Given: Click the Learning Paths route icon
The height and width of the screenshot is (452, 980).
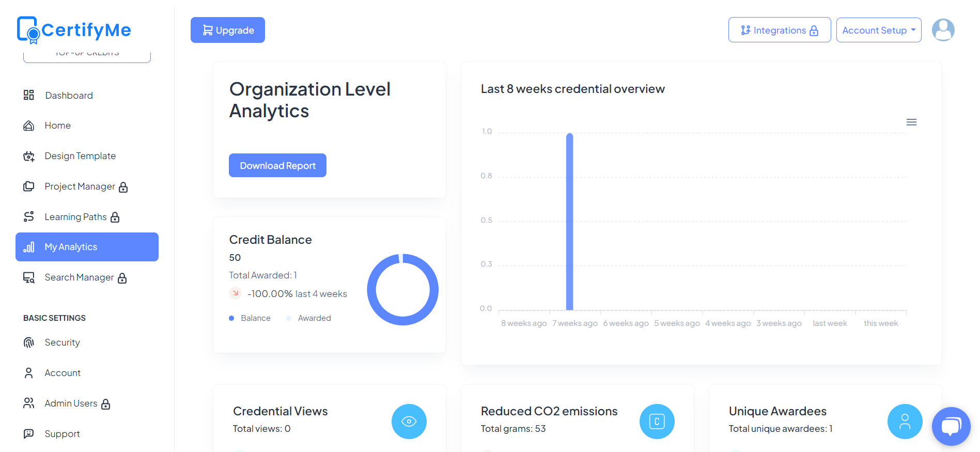Looking at the screenshot, I should (x=29, y=216).
